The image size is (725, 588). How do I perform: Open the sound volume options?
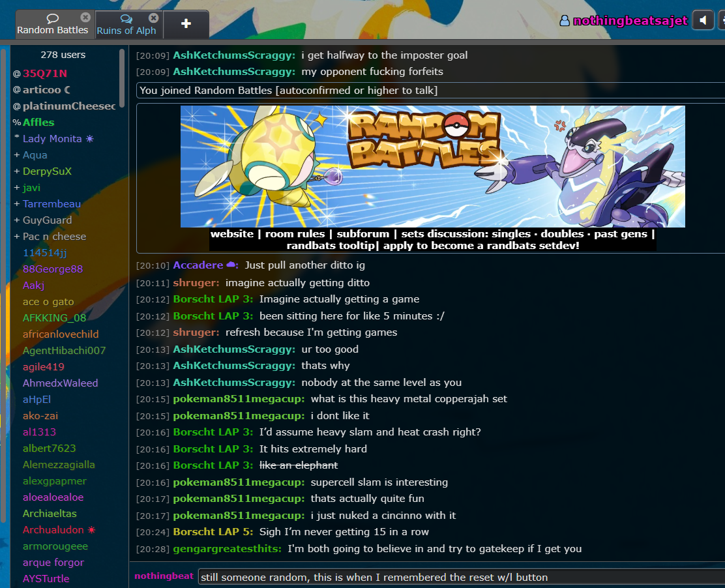coord(703,21)
